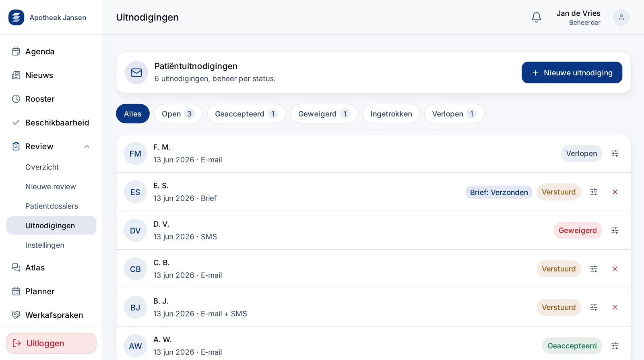Click the Rooster clock icon
Image resolution: width=644 pixels, height=360 pixels.
pyautogui.click(x=16, y=99)
